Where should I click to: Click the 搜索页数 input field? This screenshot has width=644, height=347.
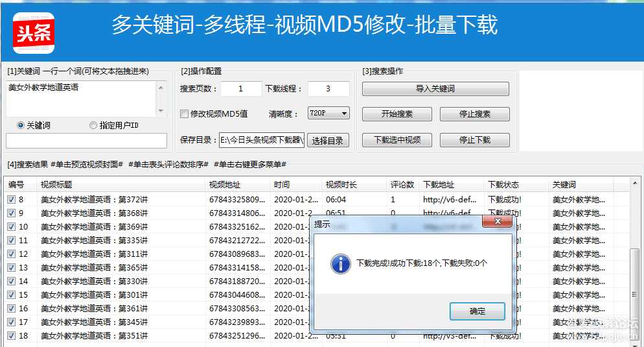[x=240, y=89]
